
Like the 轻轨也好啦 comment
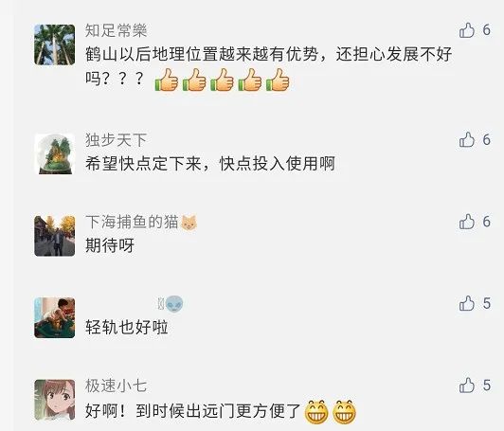[467, 303]
